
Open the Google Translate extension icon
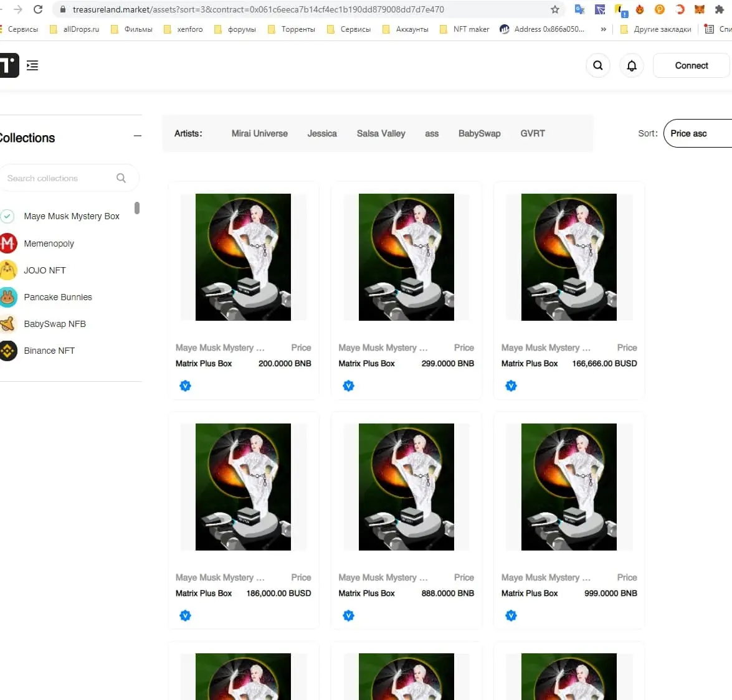coord(579,9)
